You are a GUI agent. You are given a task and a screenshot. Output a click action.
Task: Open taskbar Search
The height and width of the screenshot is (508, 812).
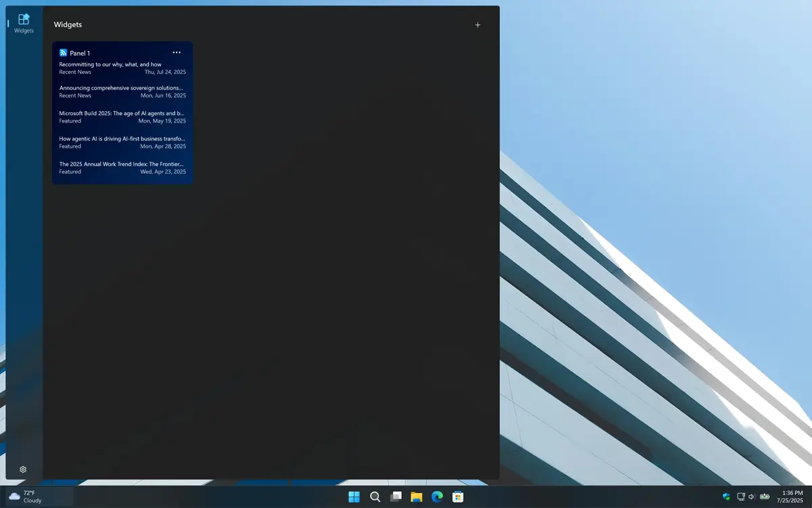coord(375,497)
